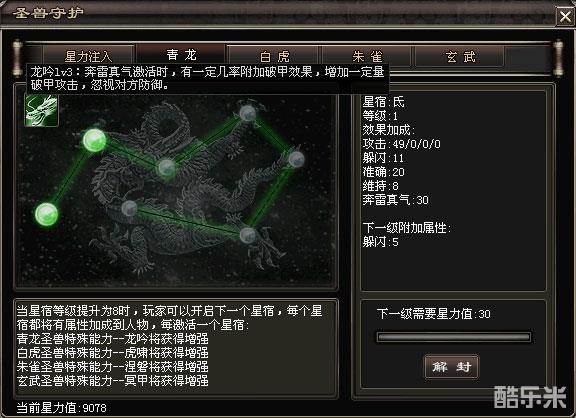The height and width of the screenshot is (418, 576).
Task: Click the gray star orb at right corner
Action: click(x=296, y=159)
